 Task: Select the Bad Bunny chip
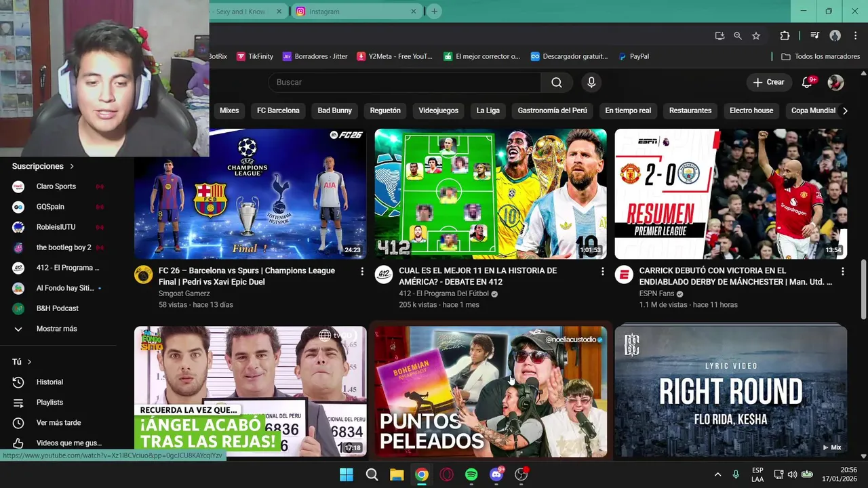tap(335, 110)
